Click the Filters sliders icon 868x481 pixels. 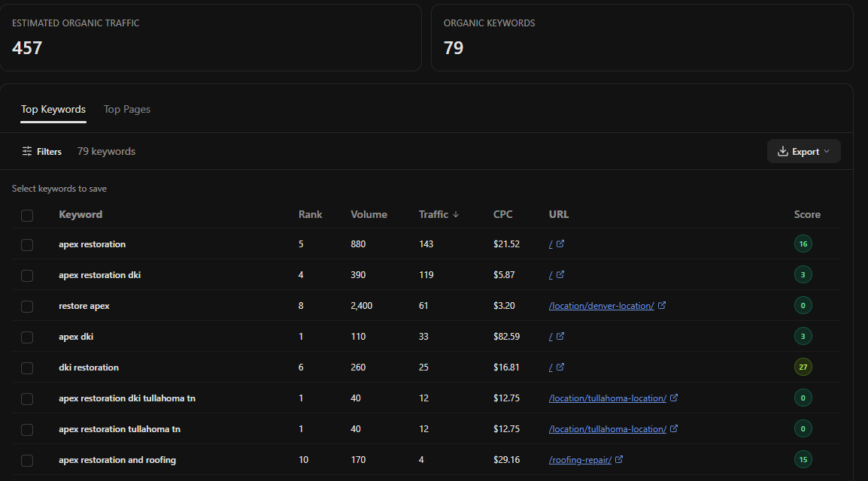[x=26, y=152]
